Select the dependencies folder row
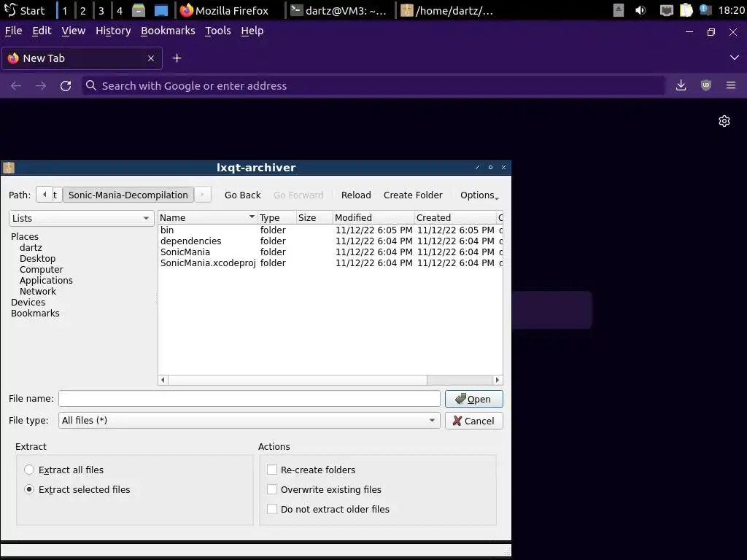747x560 pixels. click(330, 241)
